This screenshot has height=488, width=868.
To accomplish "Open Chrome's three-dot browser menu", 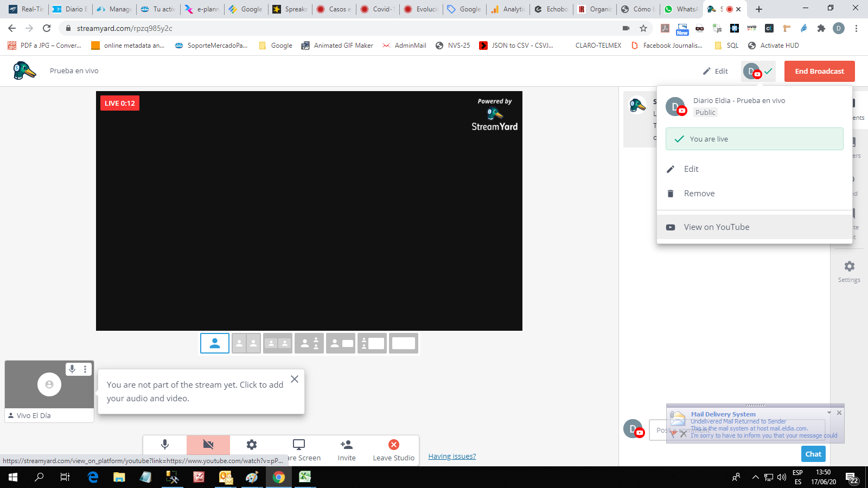I will (856, 28).
